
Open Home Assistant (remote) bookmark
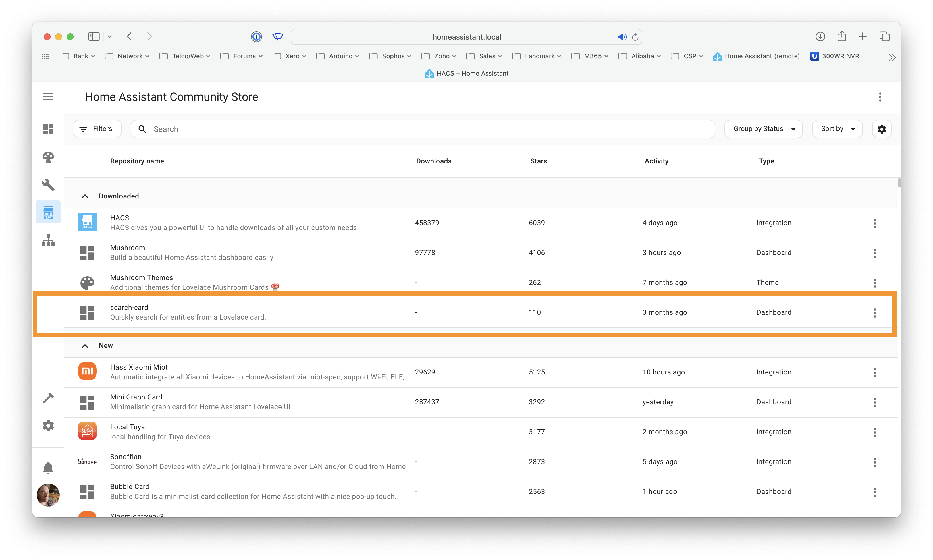click(x=756, y=56)
